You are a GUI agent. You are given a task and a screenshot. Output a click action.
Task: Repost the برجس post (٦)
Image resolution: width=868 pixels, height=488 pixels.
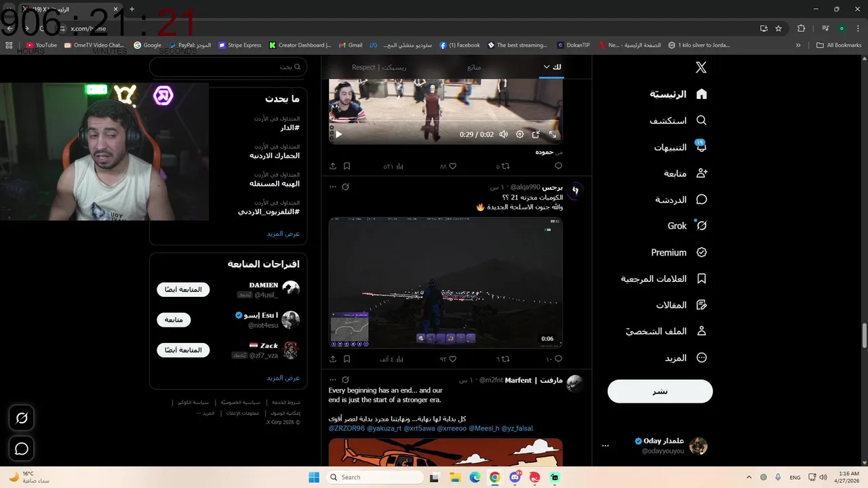click(502, 359)
